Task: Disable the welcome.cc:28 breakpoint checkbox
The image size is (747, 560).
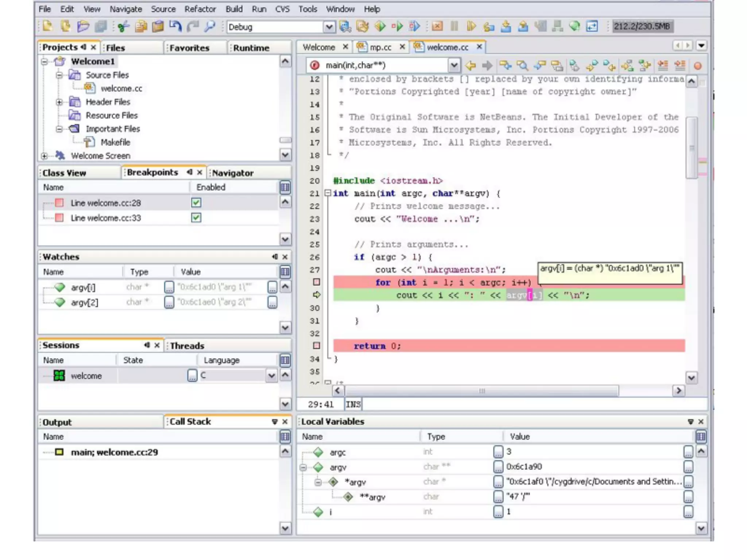Action: coord(196,203)
